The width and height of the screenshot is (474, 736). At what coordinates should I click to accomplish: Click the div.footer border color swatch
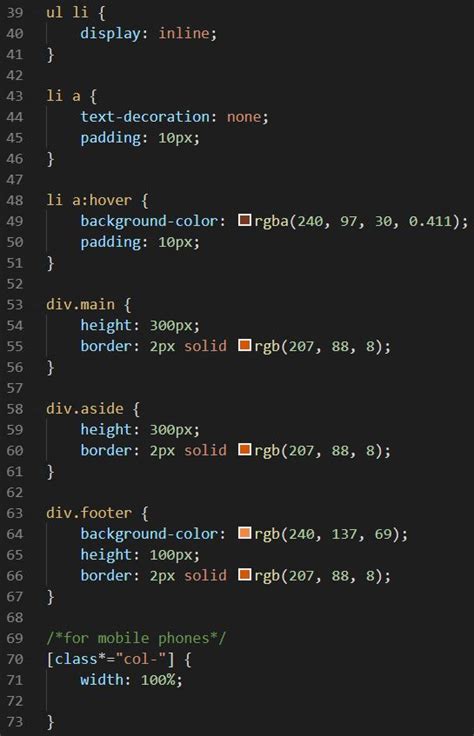click(245, 575)
